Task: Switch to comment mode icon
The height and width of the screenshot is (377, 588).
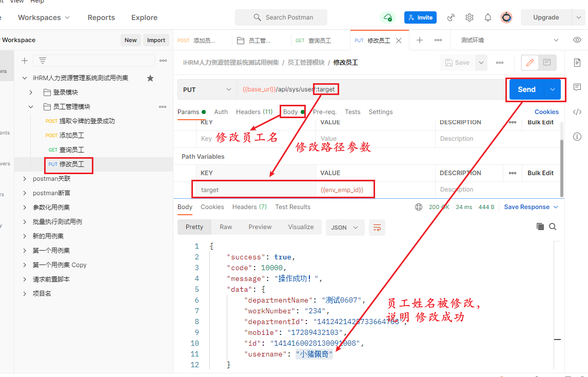Action: pos(547,63)
